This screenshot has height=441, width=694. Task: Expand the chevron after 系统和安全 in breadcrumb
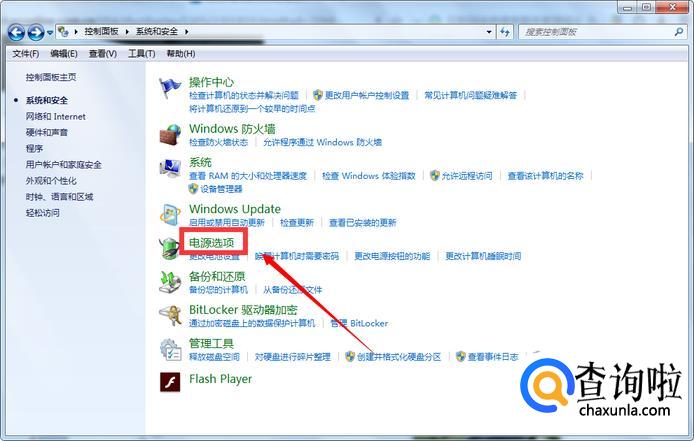(x=186, y=31)
